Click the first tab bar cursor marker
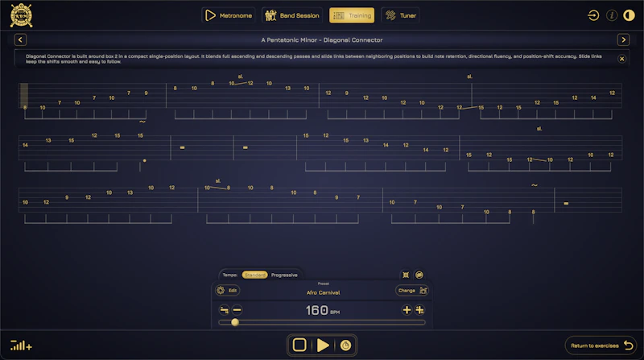 click(24, 95)
